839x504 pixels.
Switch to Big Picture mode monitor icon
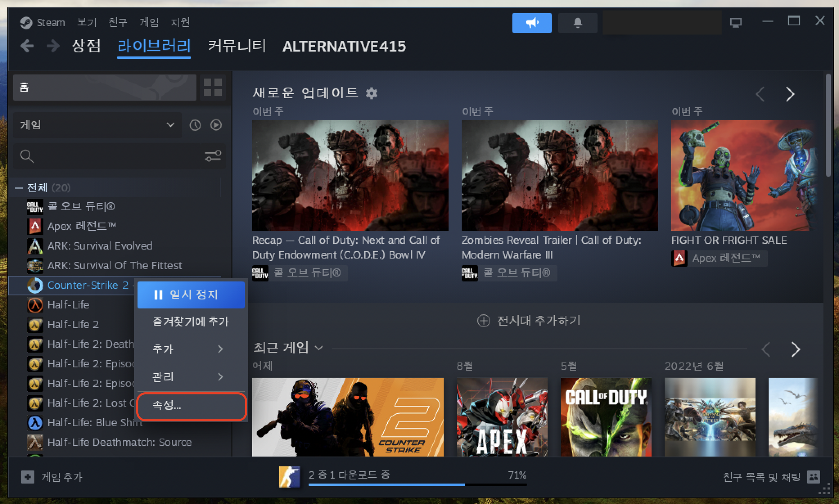[x=735, y=22]
